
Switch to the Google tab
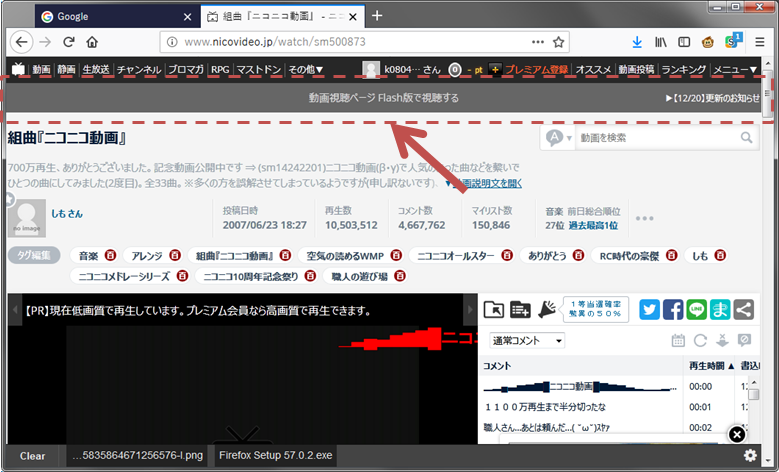click(118, 16)
